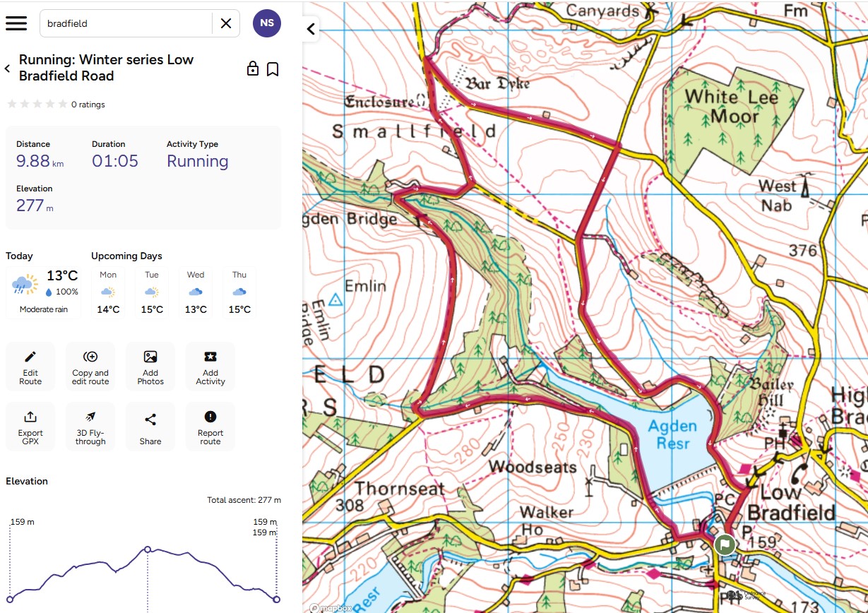Click the green flag start marker on map
Image resolution: width=868 pixels, height=613 pixels.
724,544
